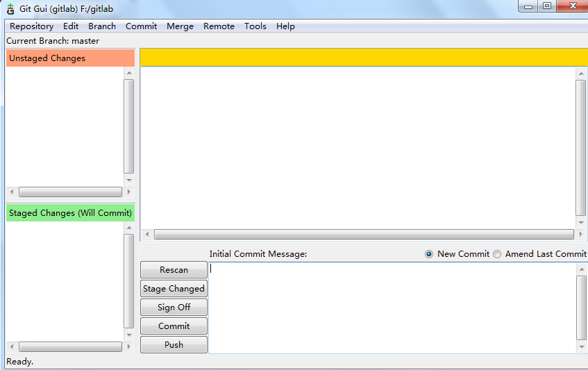Click the left arrow of Staged Changes horizontal scrollbar

12,347
